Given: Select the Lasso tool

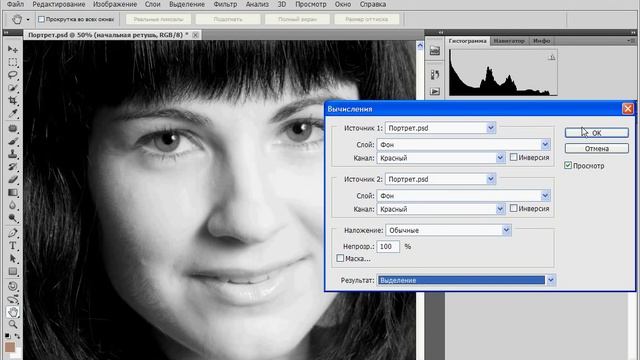Looking at the screenshot, I should [x=13, y=75].
